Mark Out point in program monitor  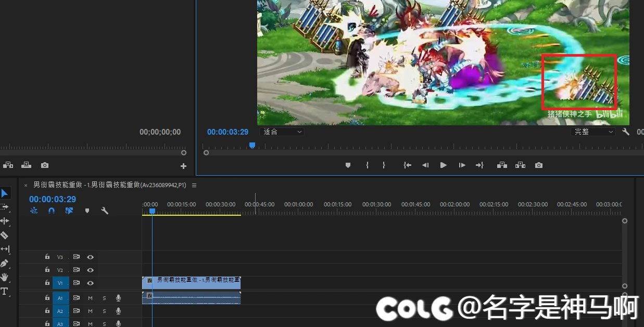(384, 165)
